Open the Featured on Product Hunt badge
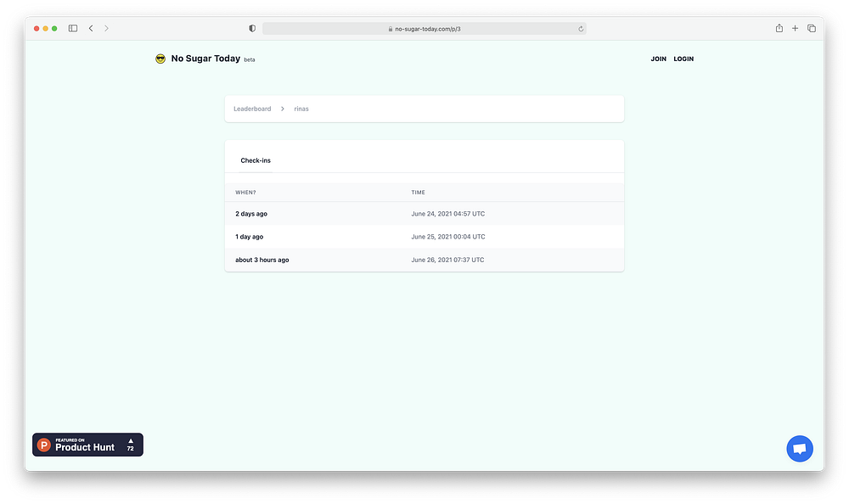849x504 pixels. [87, 445]
